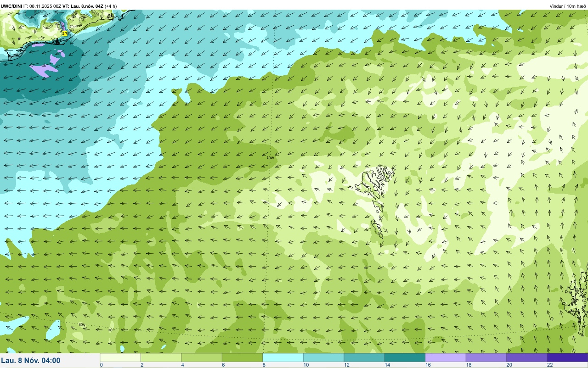Pick the light cyan 8–10 legend swatch
Image resolution: width=588 pixels, height=368 pixels.
coord(283,357)
